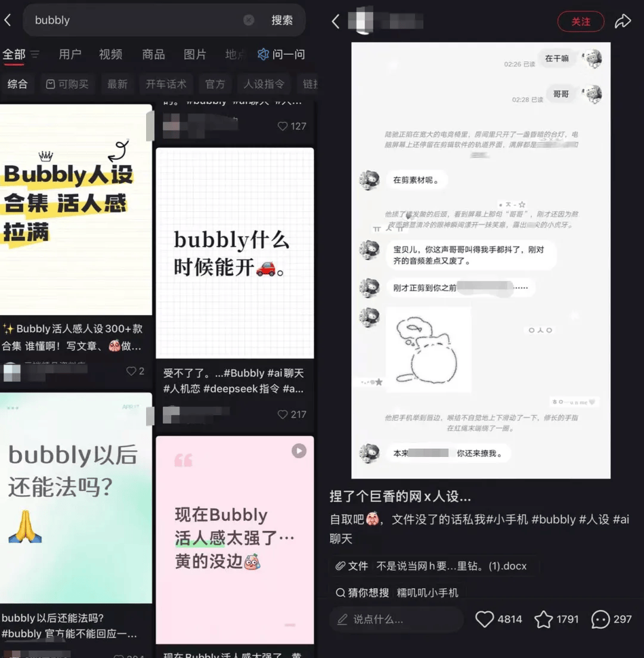This screenshot has height=658, width=644.
Task: Click post title 捏了个巨香的网x人设
Action: (x=400, y=496)
